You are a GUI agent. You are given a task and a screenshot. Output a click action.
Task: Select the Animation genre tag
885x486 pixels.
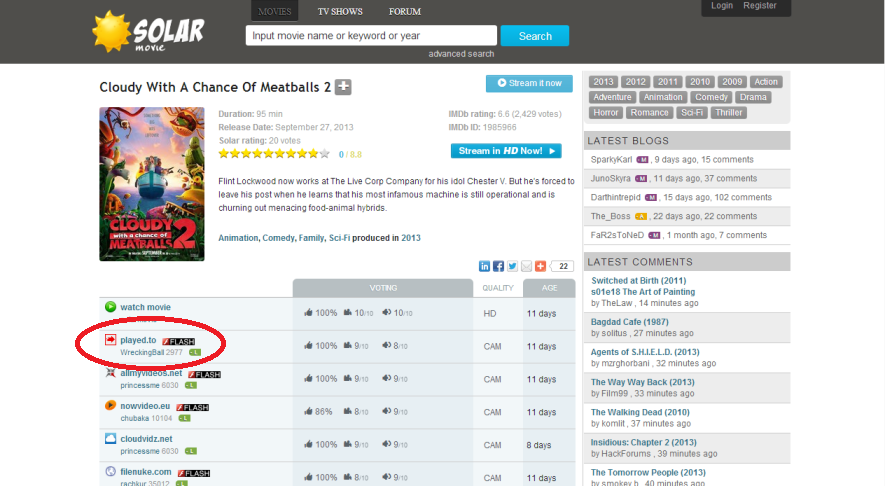point(663,97)
